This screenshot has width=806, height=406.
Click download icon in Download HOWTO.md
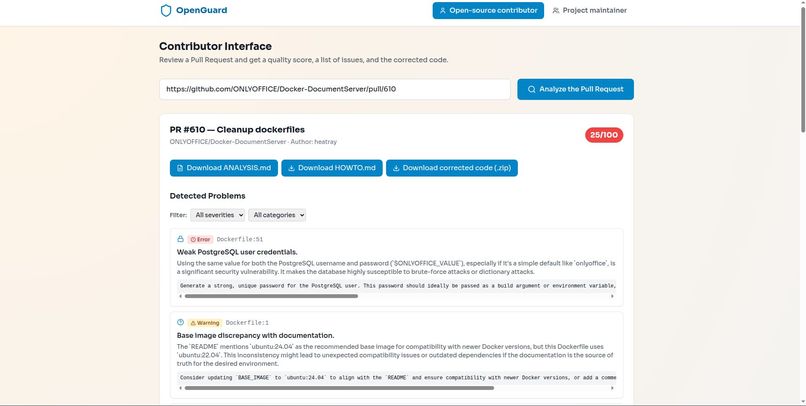click(x=291, y=168)
